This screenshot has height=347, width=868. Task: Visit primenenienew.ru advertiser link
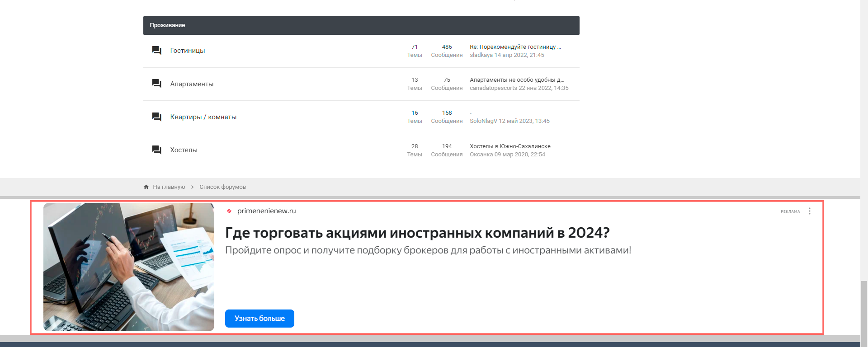[266, 211]
